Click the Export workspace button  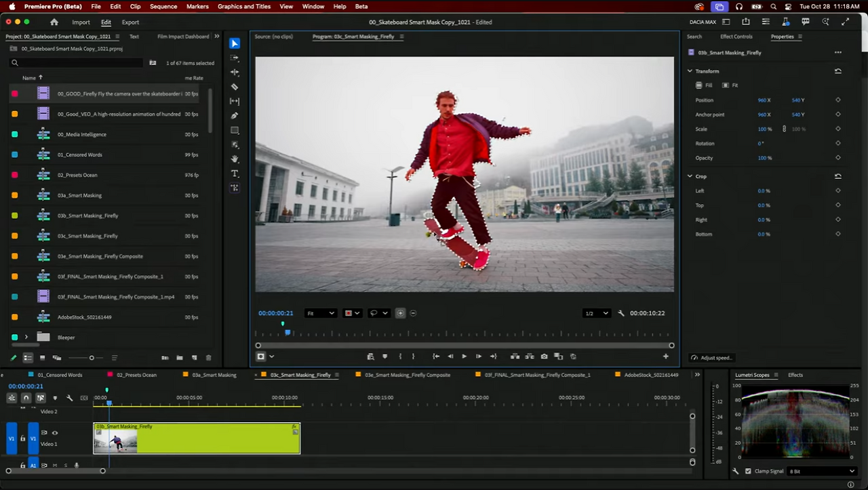(x=130, y=22)
